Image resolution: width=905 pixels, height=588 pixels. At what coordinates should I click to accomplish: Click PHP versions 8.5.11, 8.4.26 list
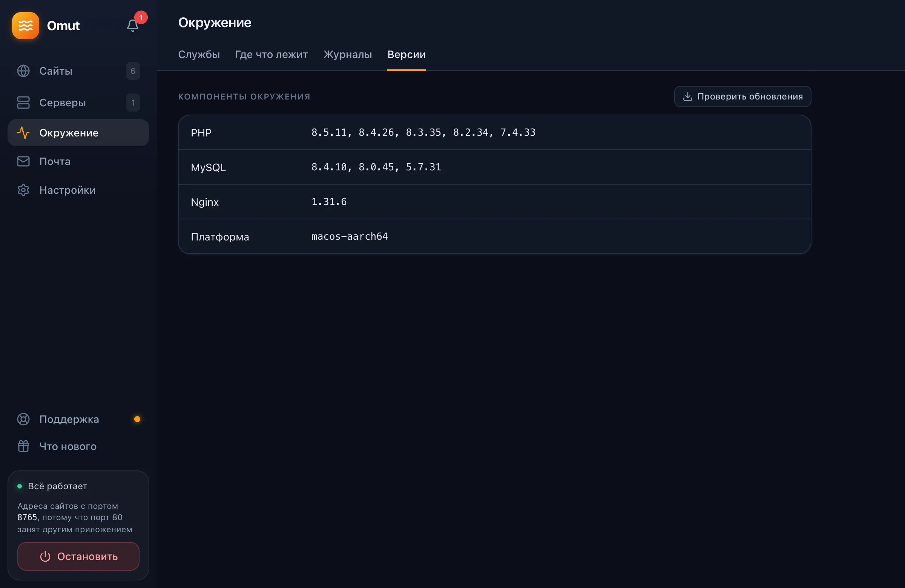423,132
